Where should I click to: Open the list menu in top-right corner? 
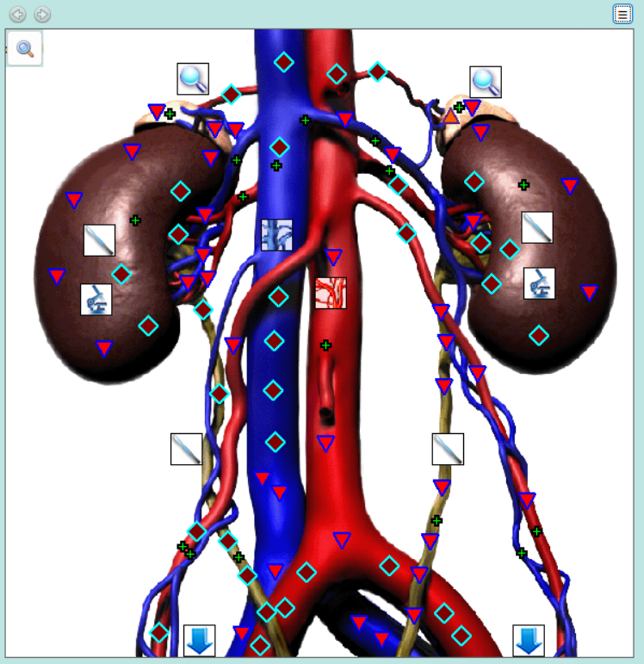622,14
